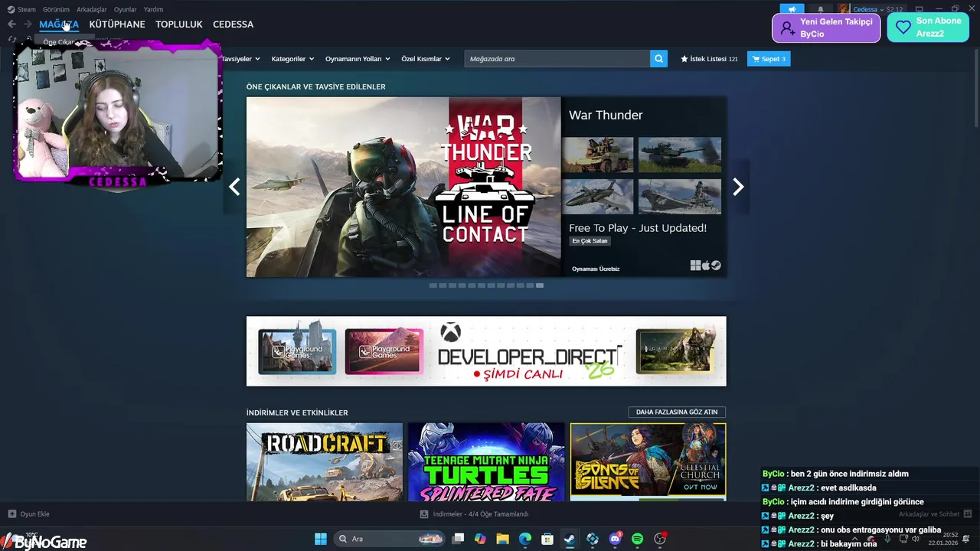Viewport: 980px width, 551px height.
Task: Switch to the MAĞAZA tab
Action: pyautogui.click(x=59, y=24)
